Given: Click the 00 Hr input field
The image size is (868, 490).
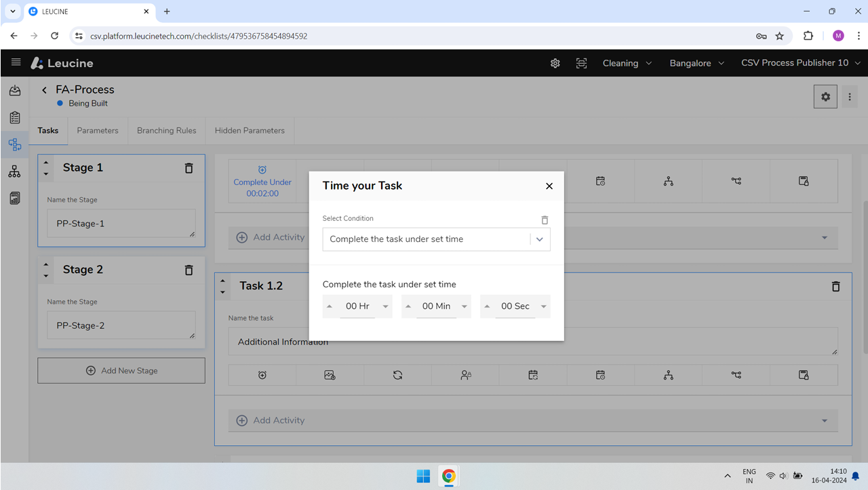Looking at the screenshot, I should [x=357, y=306].
